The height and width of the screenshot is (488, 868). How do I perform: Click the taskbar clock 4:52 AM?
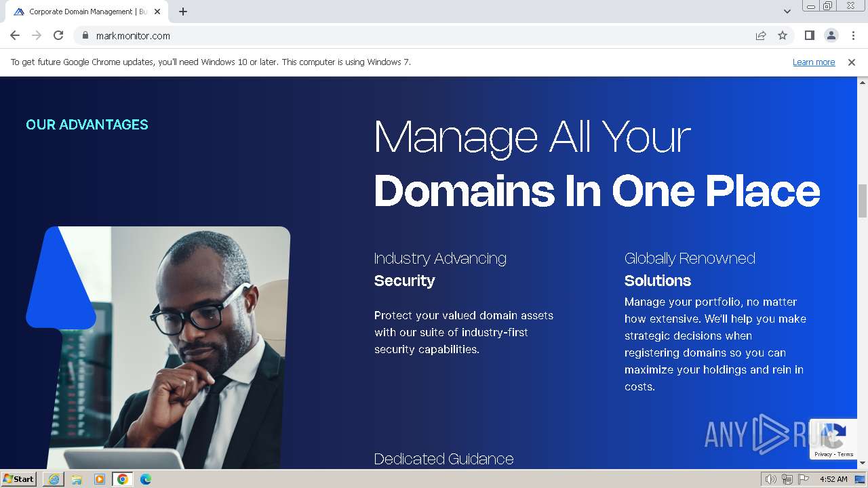pyautogui.click(x=833, y=479)
